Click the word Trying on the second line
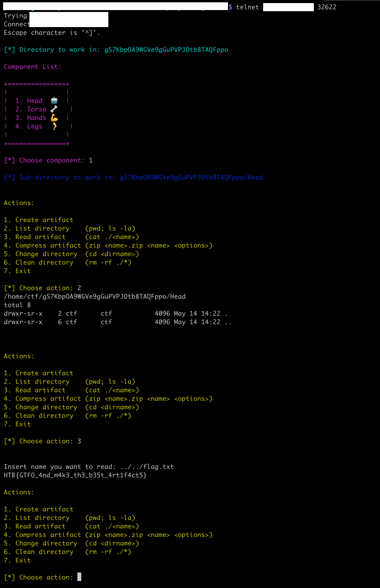 tap(15, 15)
